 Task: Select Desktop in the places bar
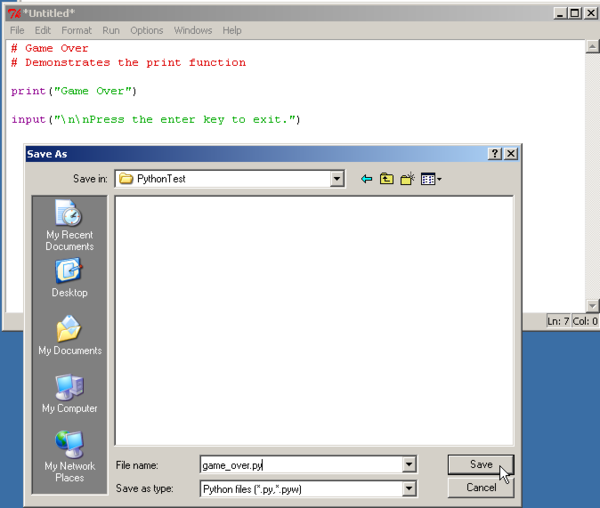(x=69, y=278)
